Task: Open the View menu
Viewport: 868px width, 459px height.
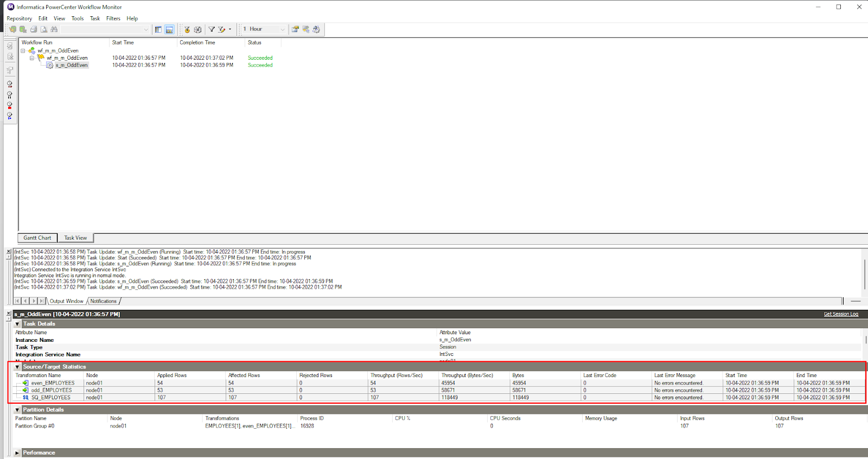Action: pos(59,18)
